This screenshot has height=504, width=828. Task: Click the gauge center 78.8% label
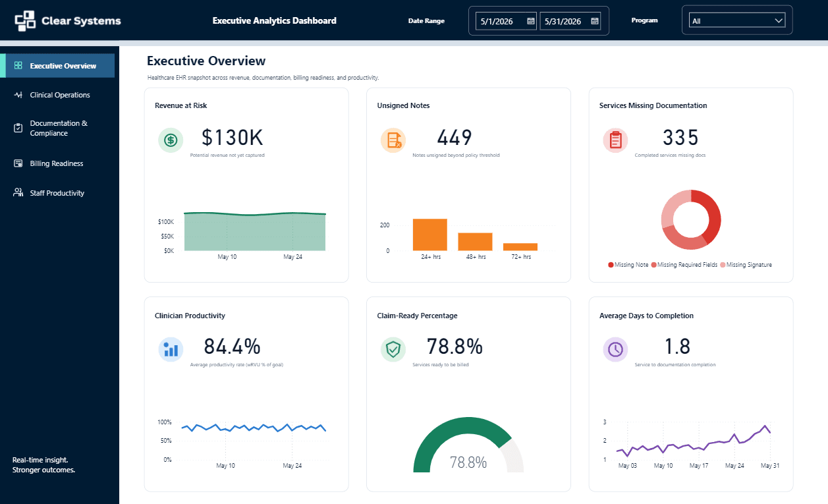[x=468, y=462]
